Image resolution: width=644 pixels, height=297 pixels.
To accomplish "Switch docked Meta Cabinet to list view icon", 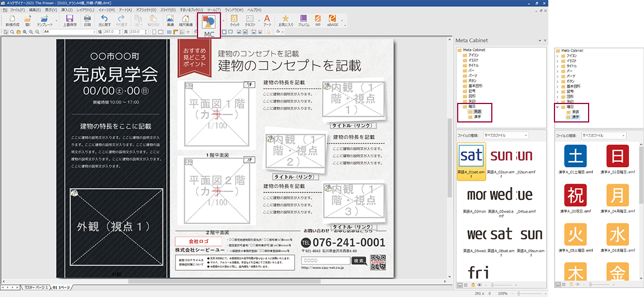I will (466, 285).
